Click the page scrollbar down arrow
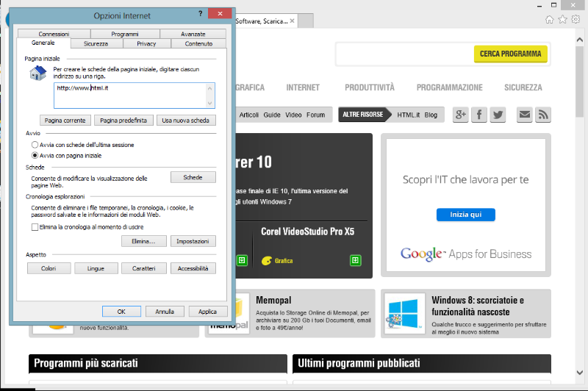Screen dimensions: 588x391 [x=581, y=385]
